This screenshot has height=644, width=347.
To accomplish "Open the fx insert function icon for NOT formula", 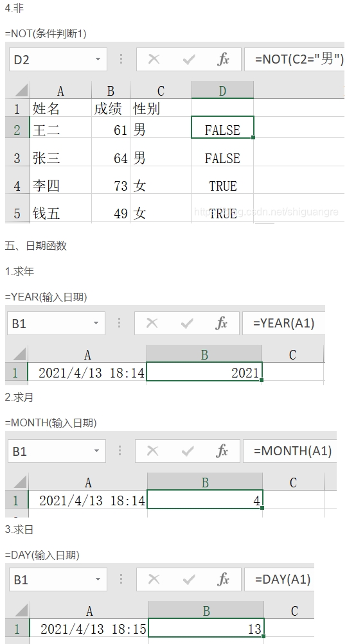I will [x=223, y=60].
